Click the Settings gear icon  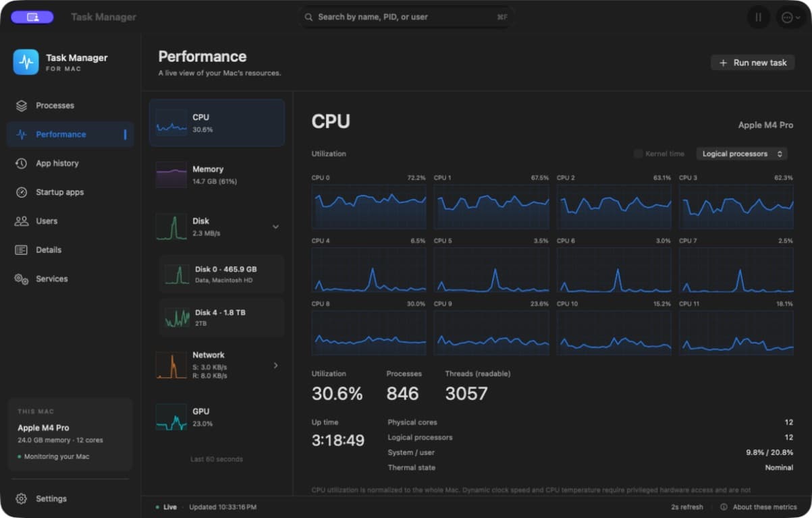(22, 498)
